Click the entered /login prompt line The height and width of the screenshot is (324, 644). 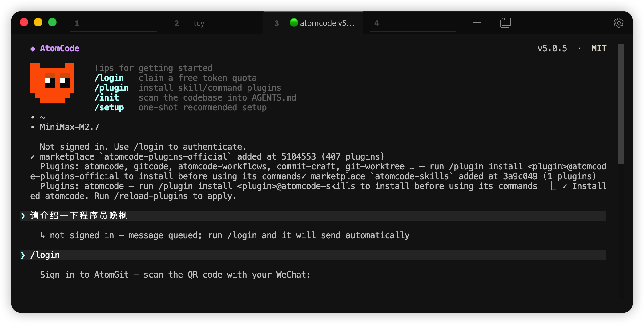[x=313, y=255]
